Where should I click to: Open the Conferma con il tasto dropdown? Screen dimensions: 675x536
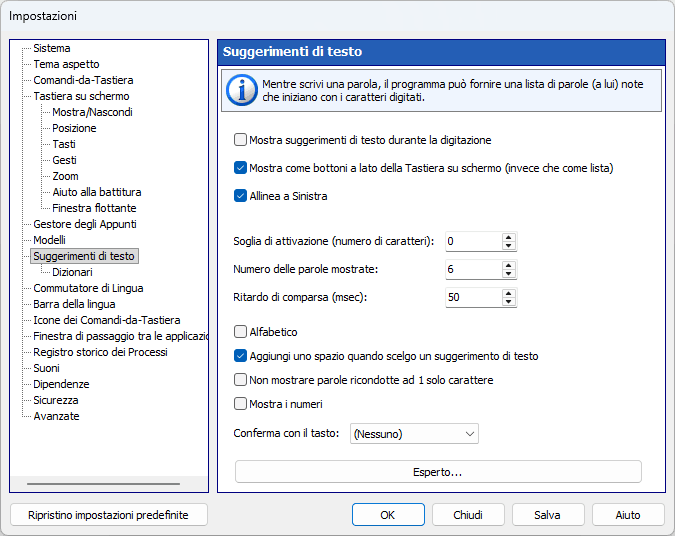[x=414, y=434]
